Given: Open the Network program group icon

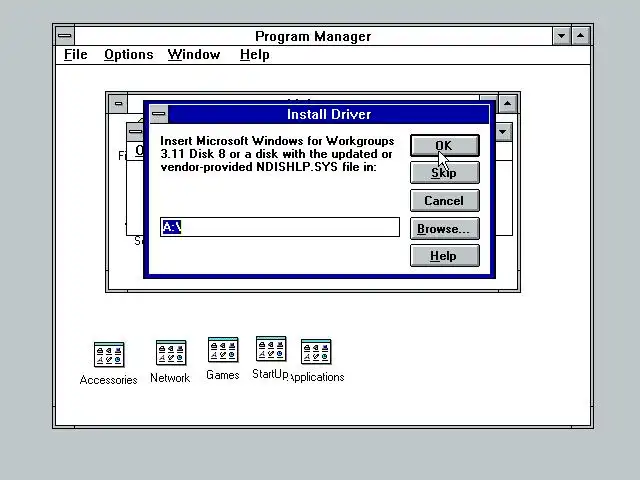Looking at the screenshot, I should click(171, 353).
